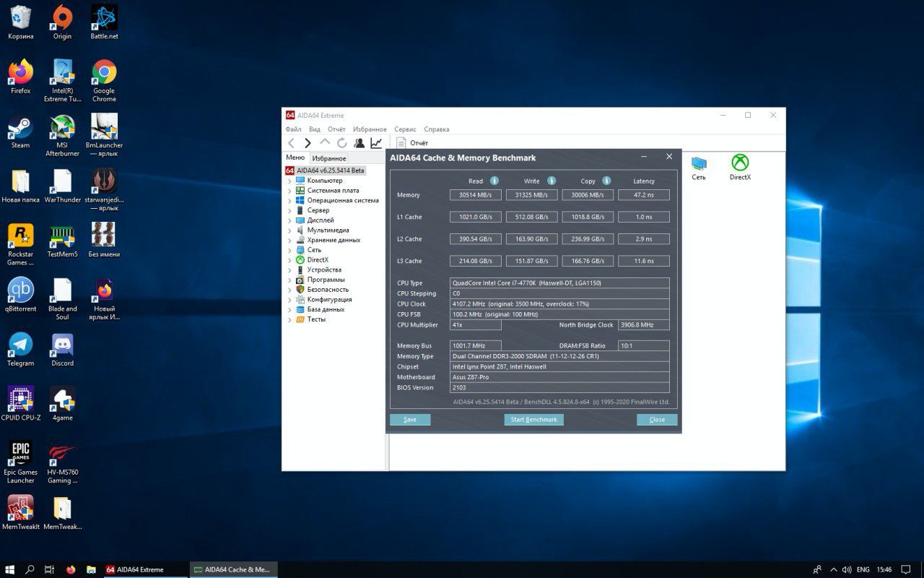
Task: Expand the Системная плата tree node
Action: pos(290,191)
